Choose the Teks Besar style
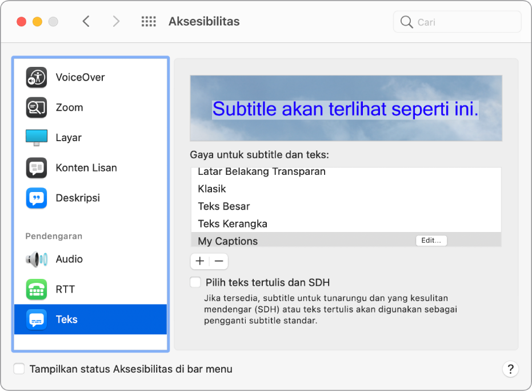The height and width of the screenshot is (392, 532). (223, 206)
